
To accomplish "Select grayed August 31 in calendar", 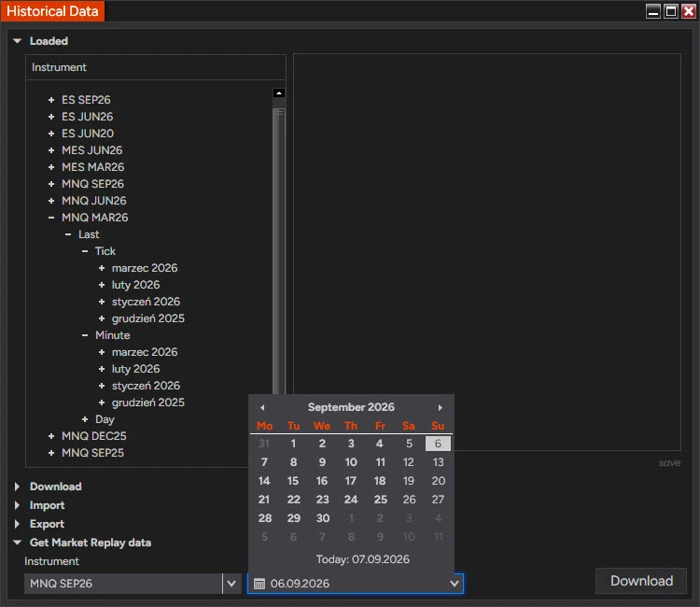I will (x=264, y=444).
